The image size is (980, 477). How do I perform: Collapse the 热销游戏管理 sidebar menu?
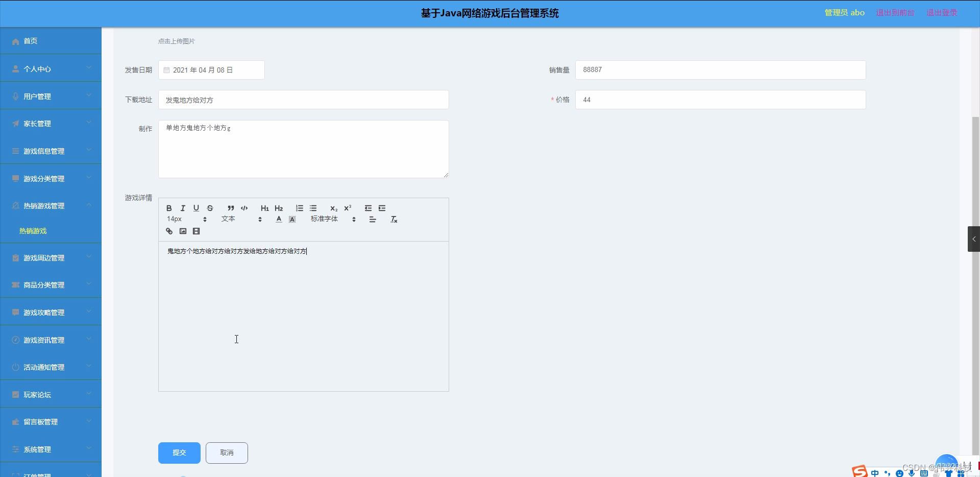pos(51,206)
